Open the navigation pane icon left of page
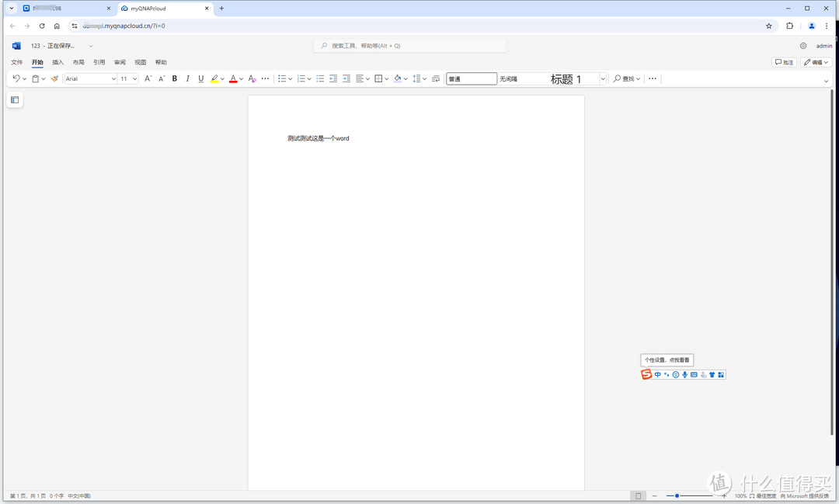839x504 pixels. (x=15, y=99)
